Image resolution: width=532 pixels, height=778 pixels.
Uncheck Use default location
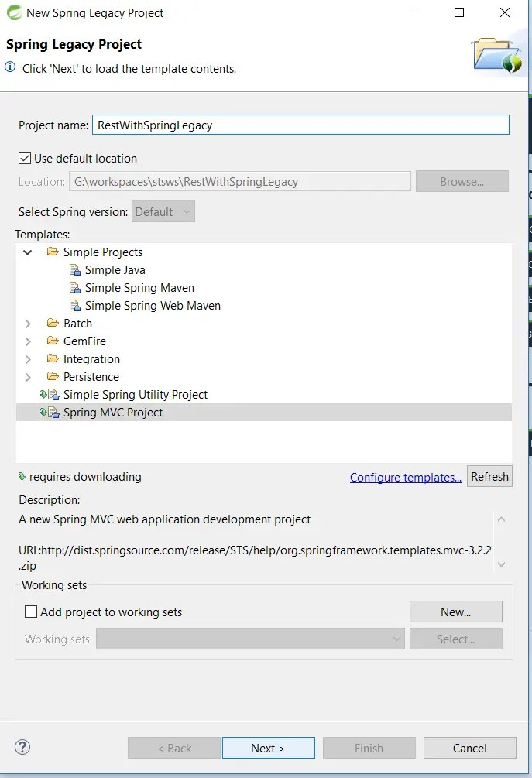point(25,158)
